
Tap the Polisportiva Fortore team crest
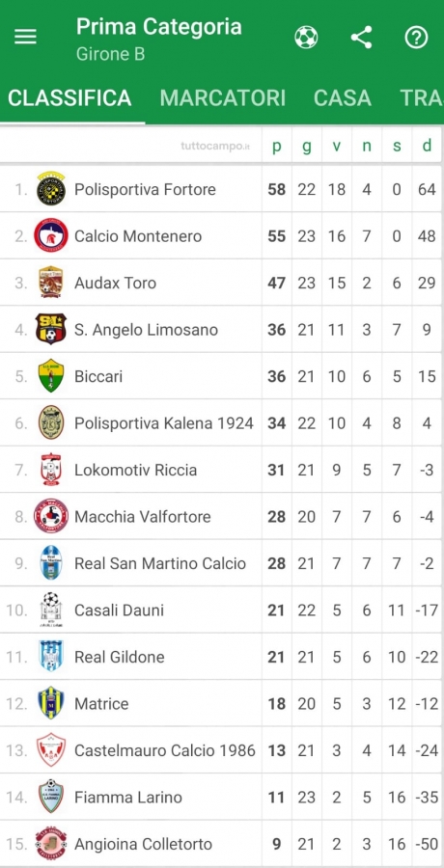point(51,189)
